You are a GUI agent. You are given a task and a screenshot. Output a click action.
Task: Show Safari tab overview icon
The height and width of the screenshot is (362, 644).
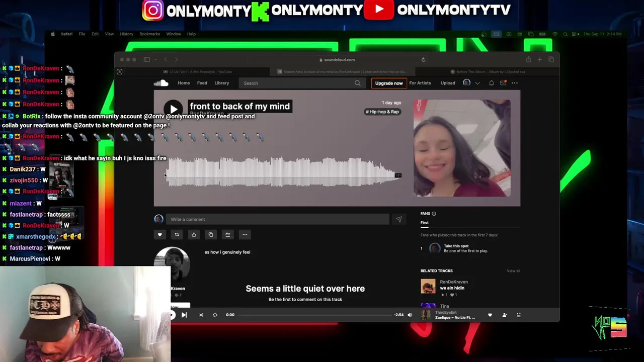(551, 59)
